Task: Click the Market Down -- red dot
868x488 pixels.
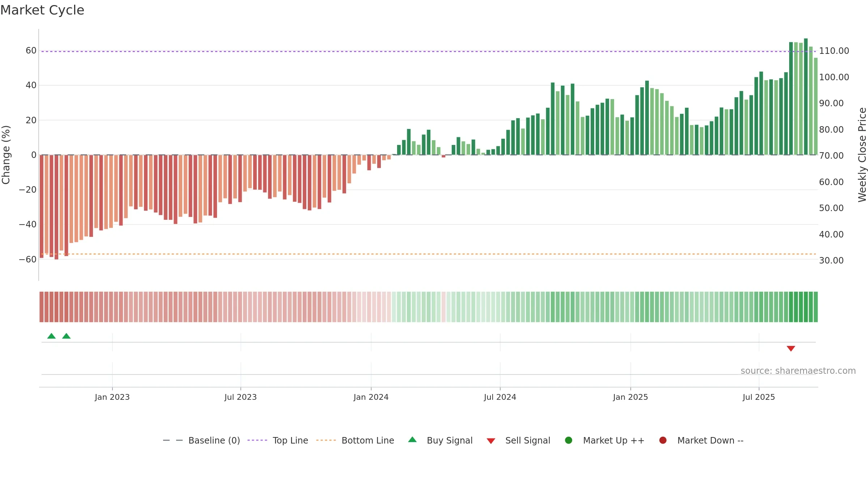Action: pyautogui.click(x=663, y=440)
